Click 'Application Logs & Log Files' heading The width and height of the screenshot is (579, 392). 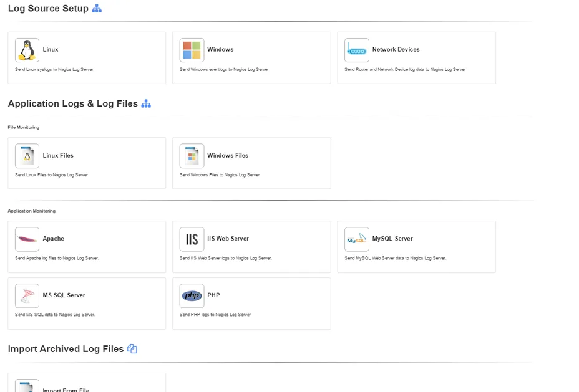73,103
